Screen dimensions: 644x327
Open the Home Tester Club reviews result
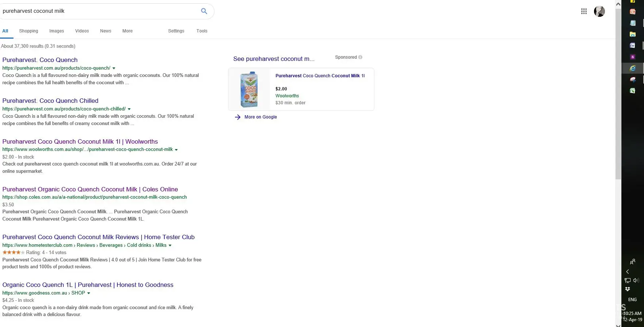99,237
